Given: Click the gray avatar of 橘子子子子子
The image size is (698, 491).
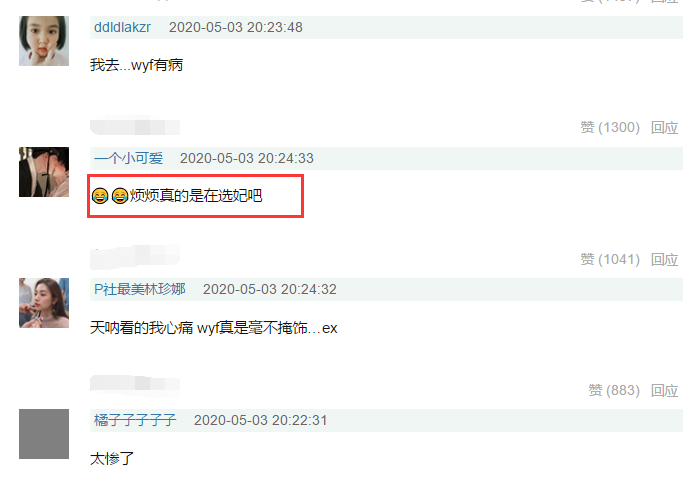Looking at the screenshot, I should pyautogui.click(x=44, y=434).
